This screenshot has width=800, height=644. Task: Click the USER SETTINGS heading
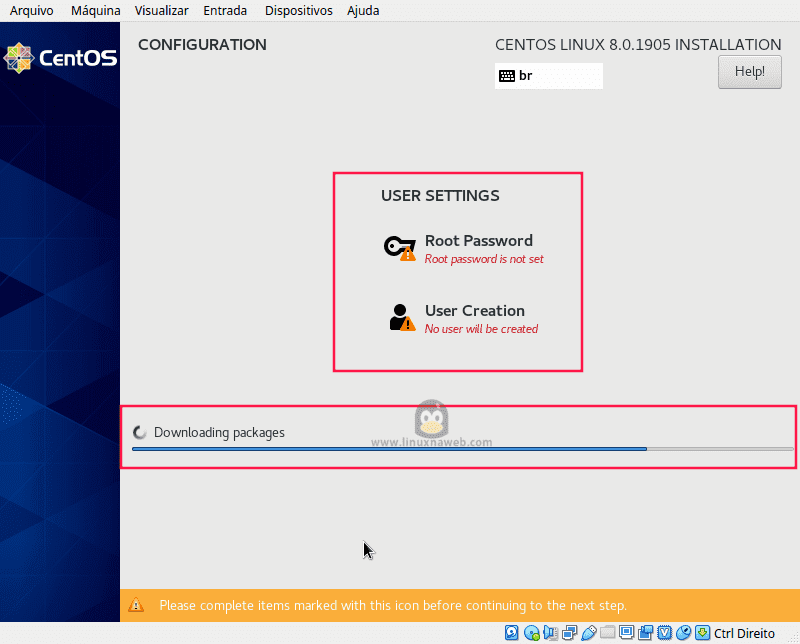(x=440, y=196)
